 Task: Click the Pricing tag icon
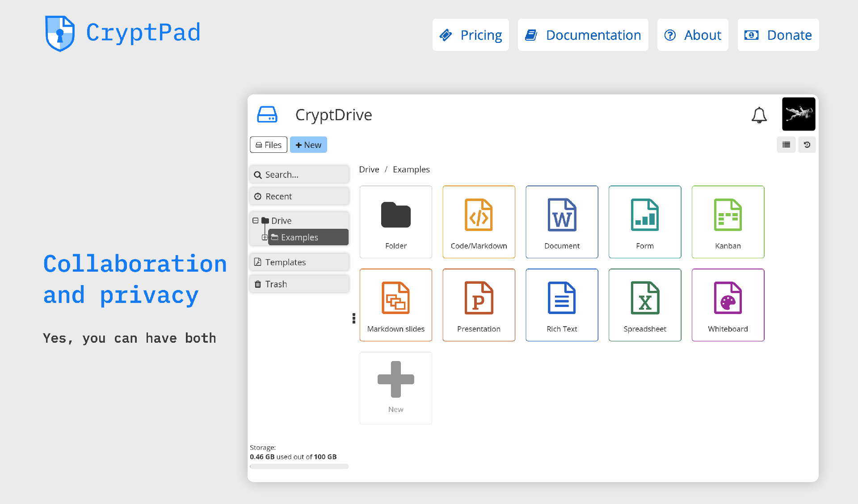(x=446, y=35)
